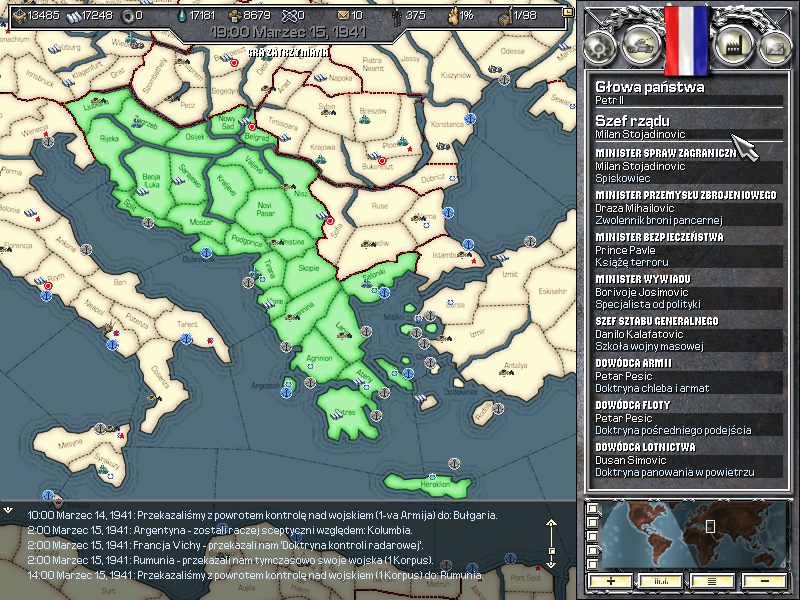Click the top-bar envelope icon showing 10
The image size is (800, 600).
click(344, 16)
